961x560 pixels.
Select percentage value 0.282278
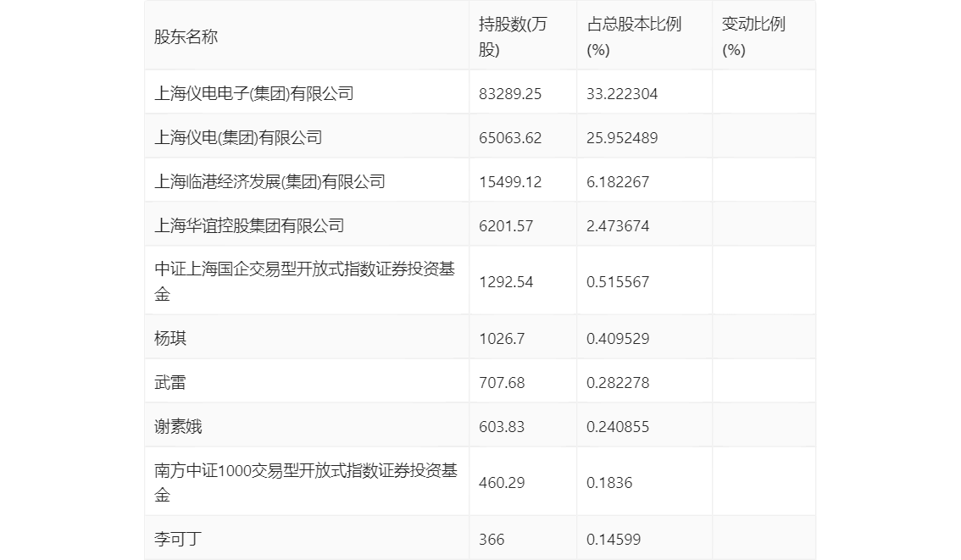[618, 383]
